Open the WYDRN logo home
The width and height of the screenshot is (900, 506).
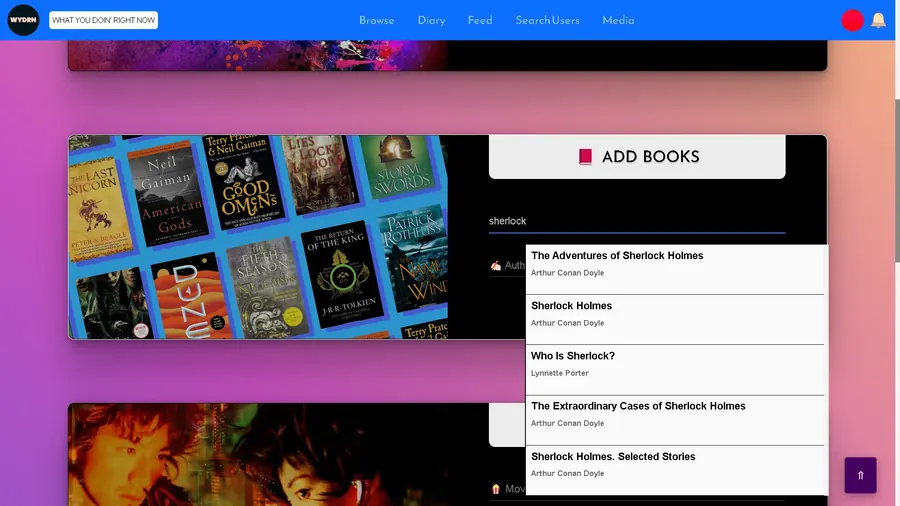point(23,20)
